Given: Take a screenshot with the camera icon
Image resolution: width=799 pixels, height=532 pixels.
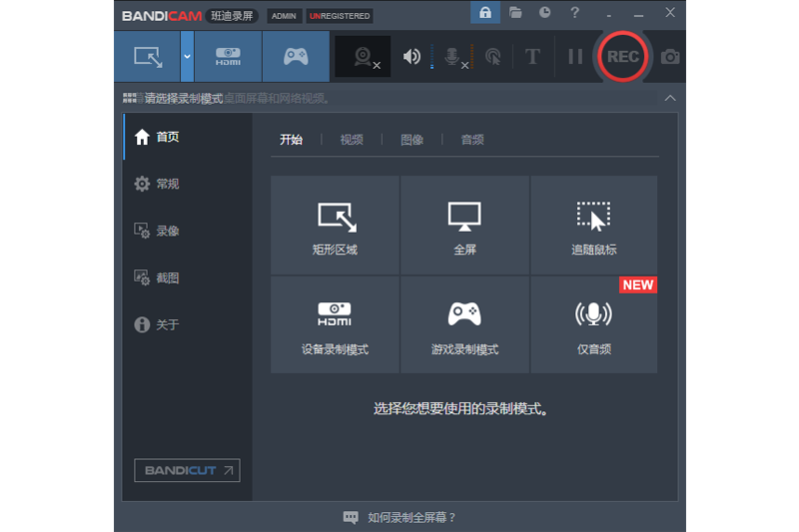Looking at the screenshot, I should 670,57.
